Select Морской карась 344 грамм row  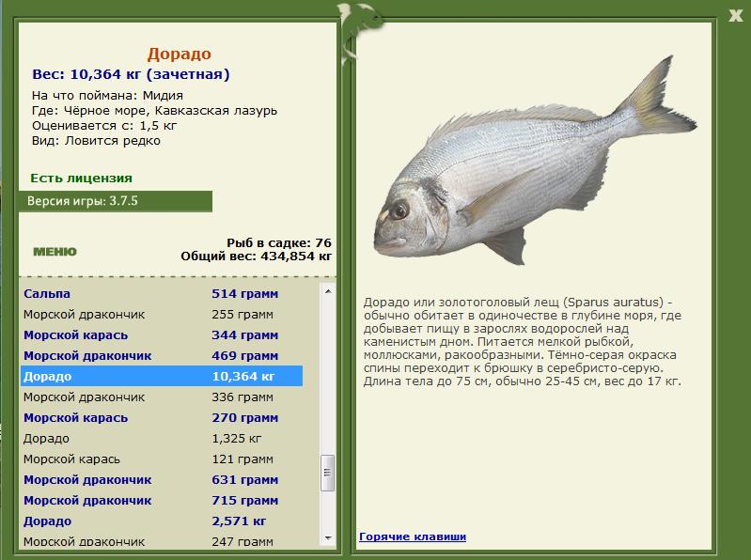point(162,335)
